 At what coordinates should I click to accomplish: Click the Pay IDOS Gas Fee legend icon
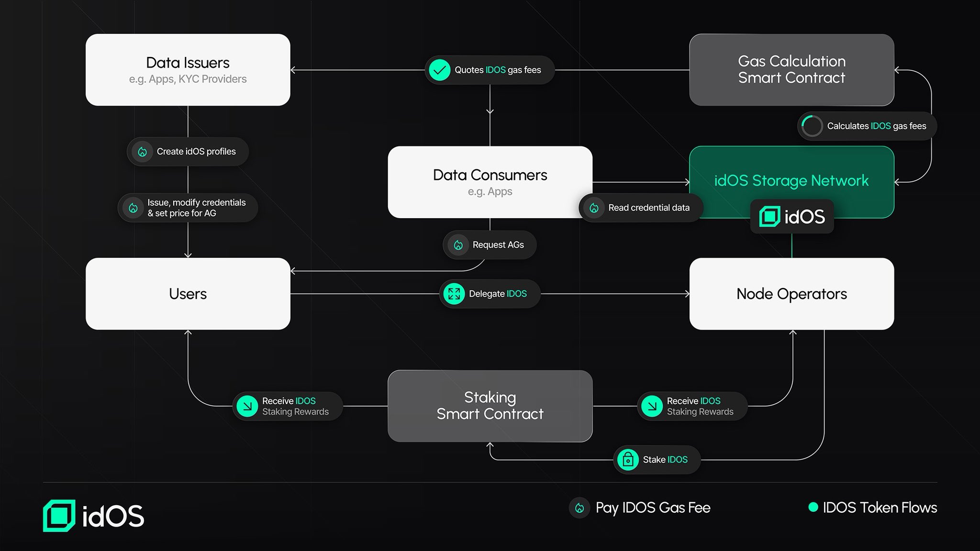(579, 508)
